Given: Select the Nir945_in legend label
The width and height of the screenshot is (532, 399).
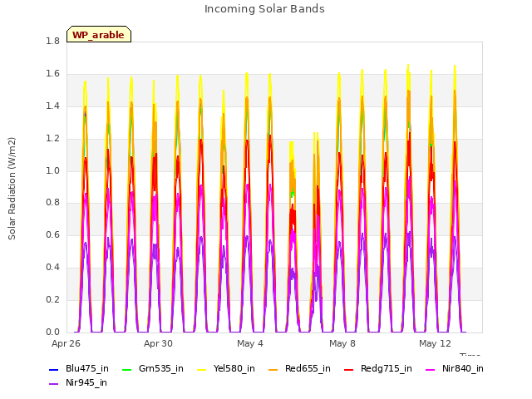Looking at the screenshot, I should pyautogui.click(x=86, y=383).
